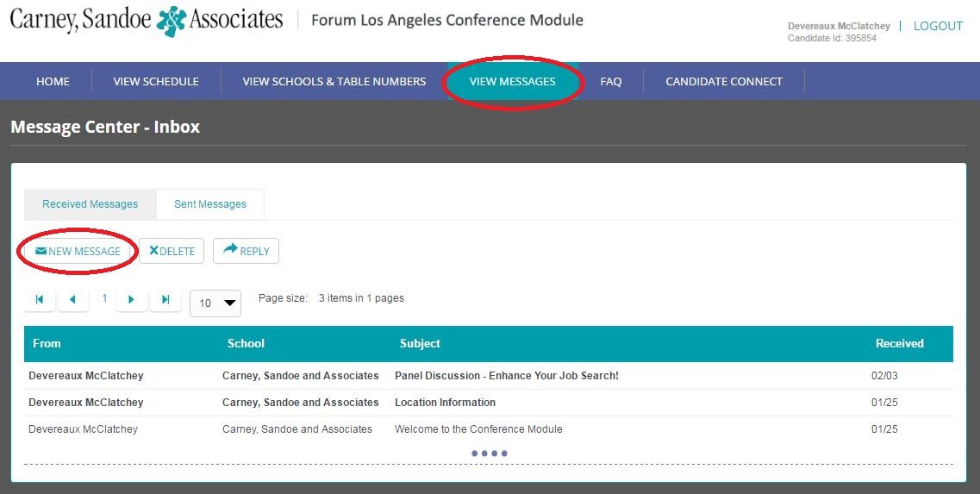Click current page number 1 in pager

pos(104,298)
